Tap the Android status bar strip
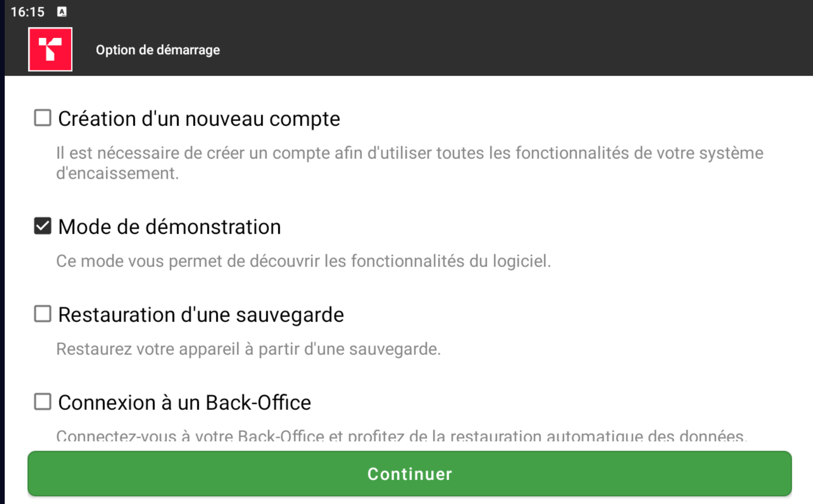Viewport: 813px width, 504px height. 423,11
